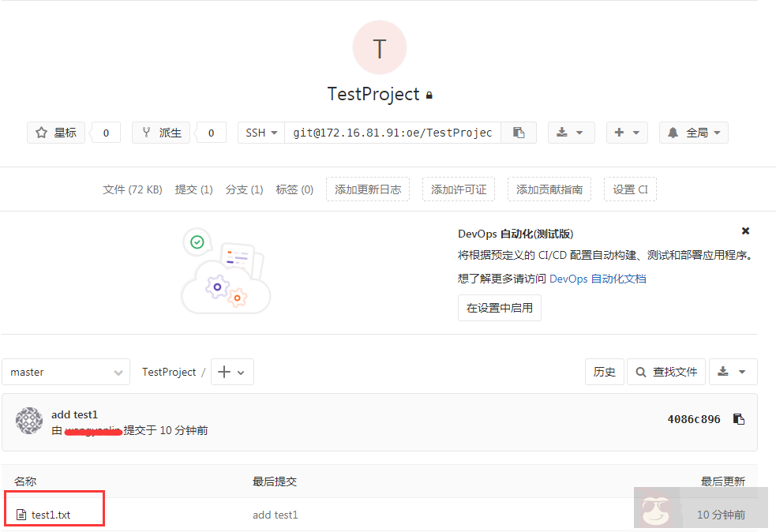This screenshot has width=776, height=532.
Task: Copy the repository clone URL
Action: pyautogui.click(x=519, y=132)
